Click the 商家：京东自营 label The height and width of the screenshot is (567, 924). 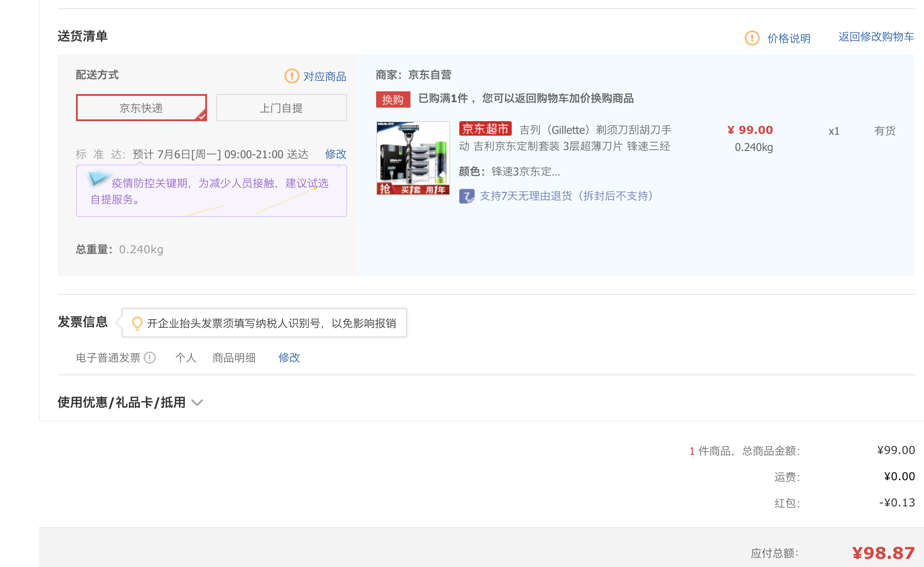click(414, 75)
